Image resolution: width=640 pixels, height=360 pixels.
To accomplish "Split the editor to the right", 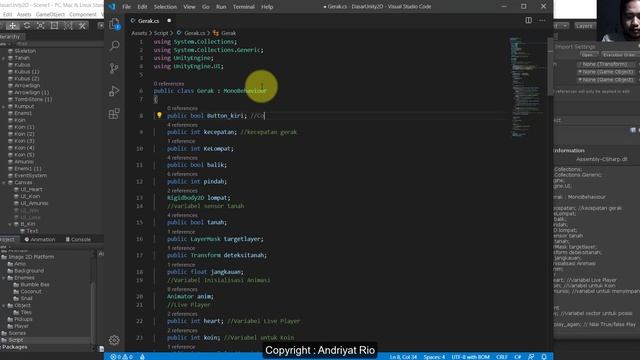I will tap(528, 20).
